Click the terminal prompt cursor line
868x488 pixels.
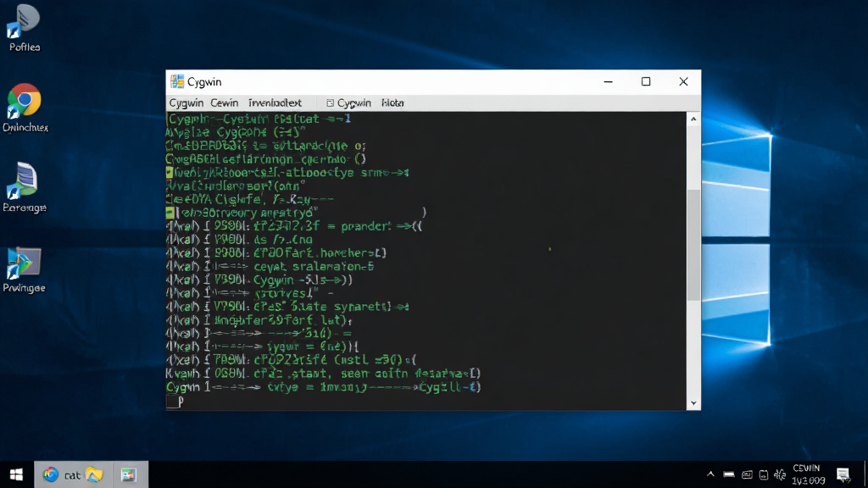point(175,402)
